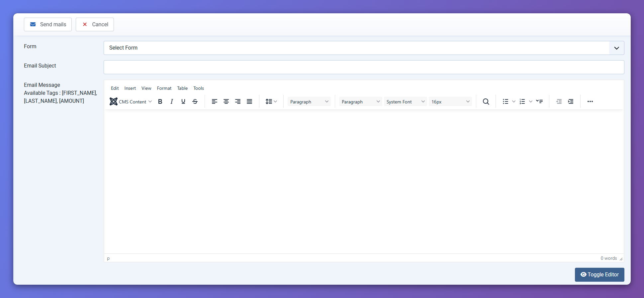Increase indent of the paragraph
Image resolution: width=644 pixels, height=298 pixels.
(571, 101)
